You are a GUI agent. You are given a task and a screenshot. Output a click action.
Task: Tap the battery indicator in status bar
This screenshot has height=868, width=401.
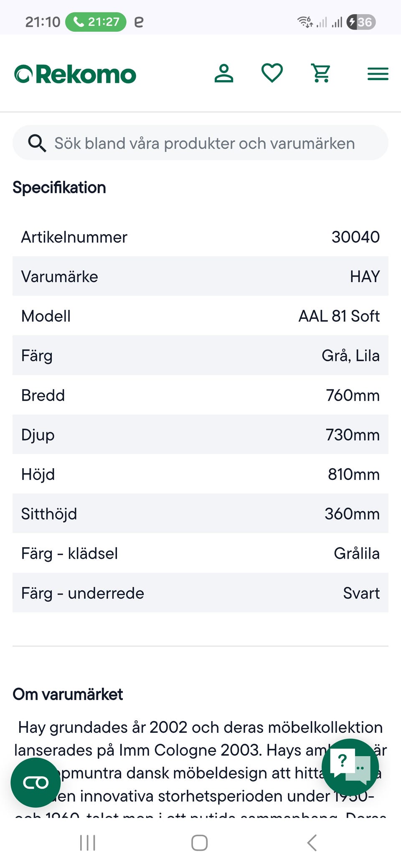pyautogui.click(x=361, y=22)
